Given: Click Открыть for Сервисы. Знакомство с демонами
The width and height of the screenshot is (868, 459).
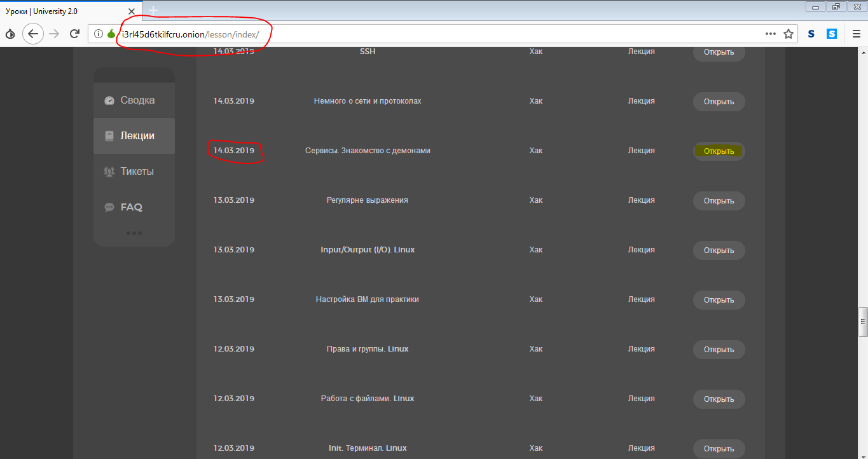Looking at the screenshot, I should tap(719, 151).
